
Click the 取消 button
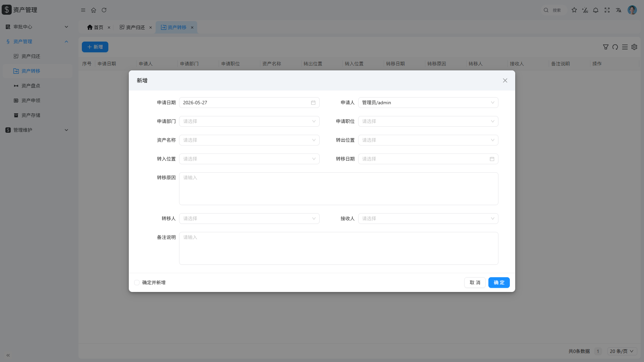tap(475, 283)
